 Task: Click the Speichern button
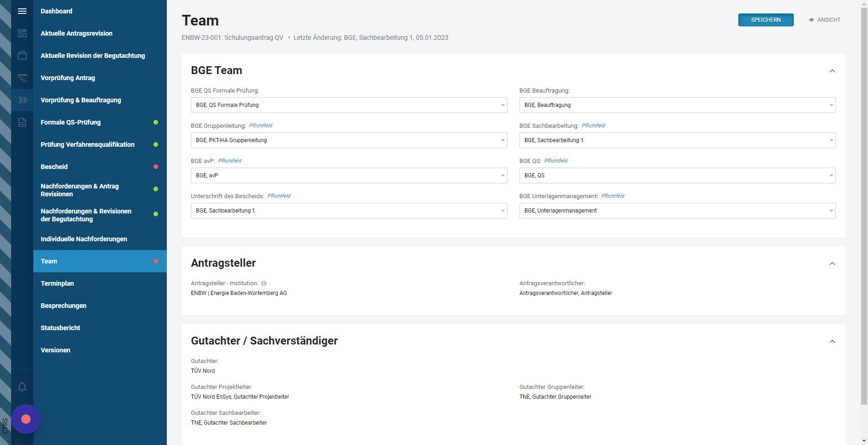click(x=766, y=20)
